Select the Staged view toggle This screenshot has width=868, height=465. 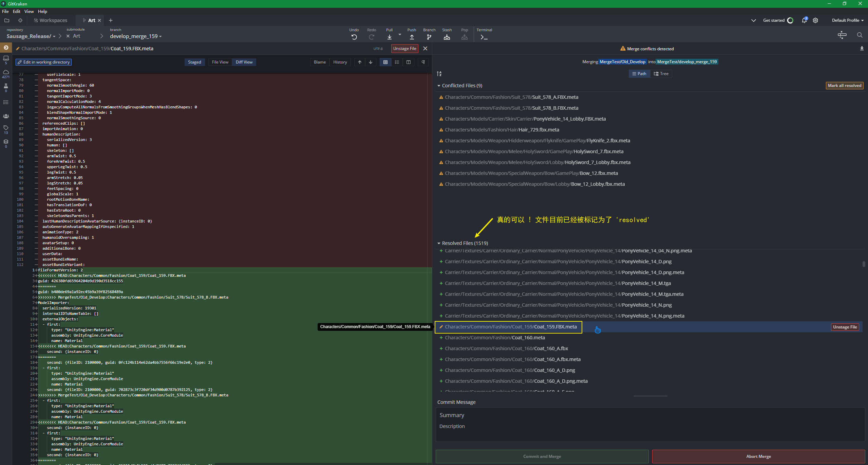click(x=194, y=62)
